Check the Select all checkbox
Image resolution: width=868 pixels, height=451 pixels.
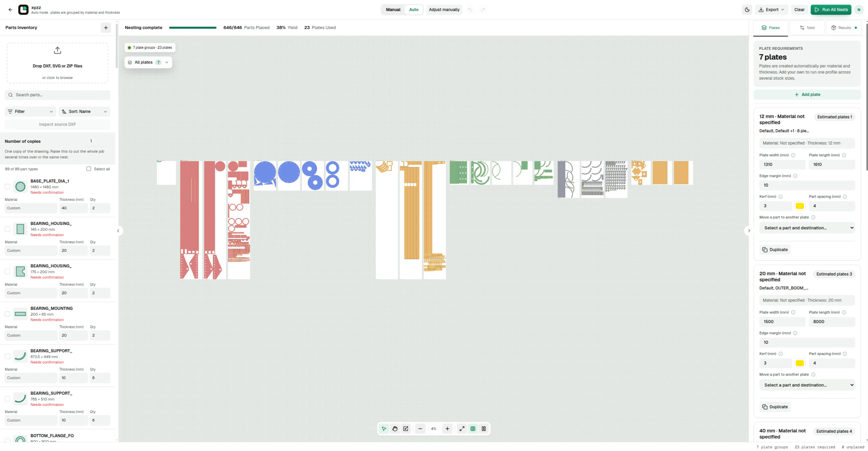click(89, 169)
